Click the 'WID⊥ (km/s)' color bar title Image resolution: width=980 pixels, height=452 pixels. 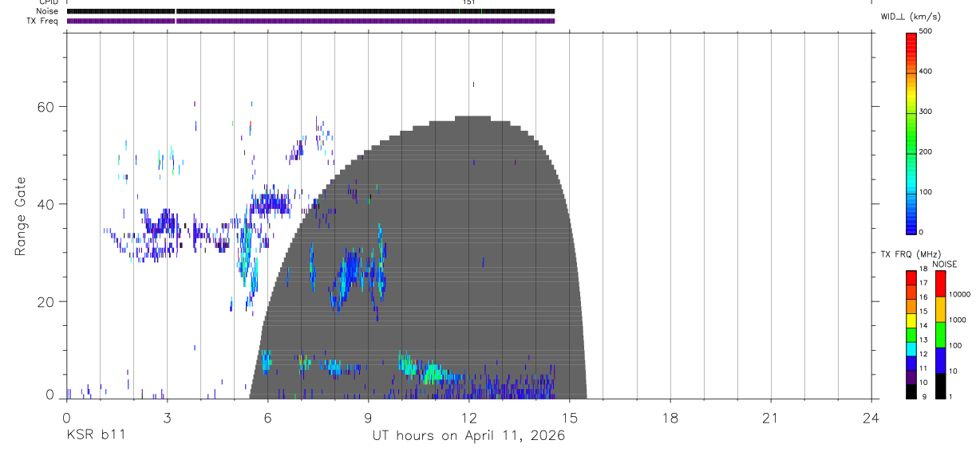tap(911, 17)
